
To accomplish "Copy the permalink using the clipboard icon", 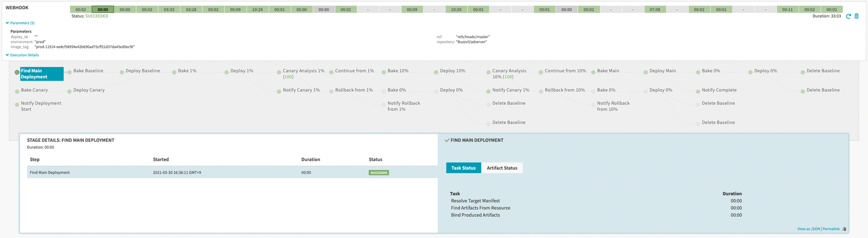I will click(x=844, y=229).
